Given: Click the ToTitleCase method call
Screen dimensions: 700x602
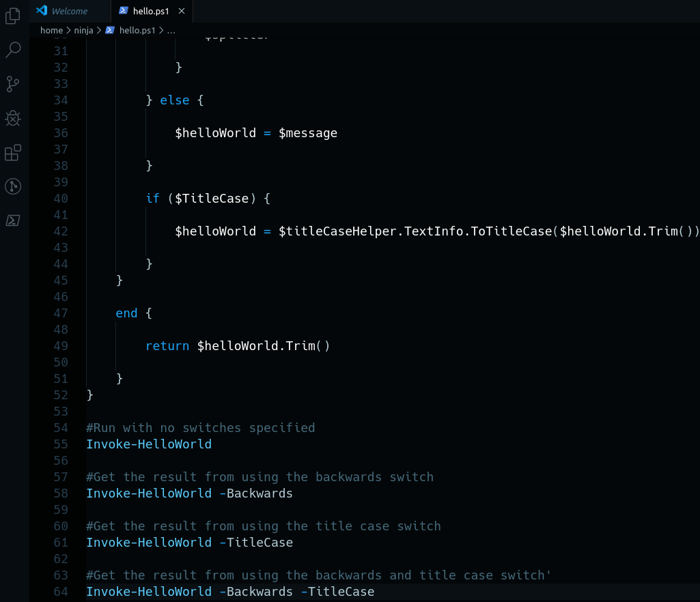Looking at the screenshot, I should coord(512,231).
